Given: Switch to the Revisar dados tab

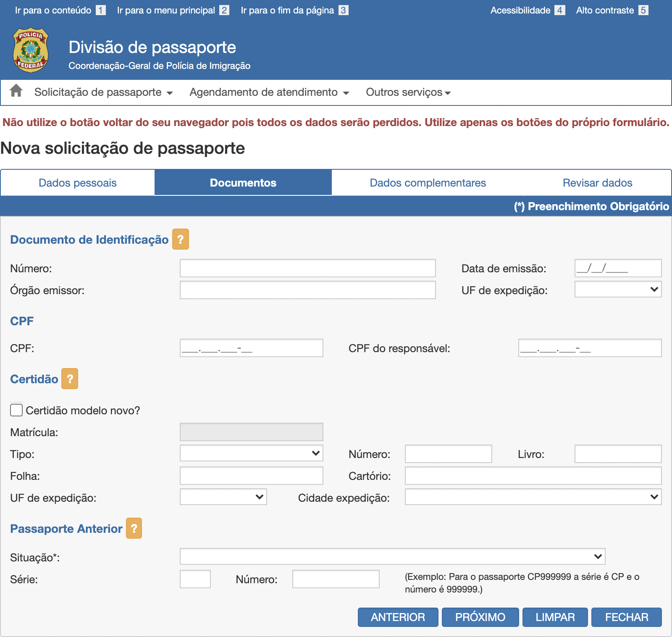Looking at the screenshot, I should click(x=597, y=182).
